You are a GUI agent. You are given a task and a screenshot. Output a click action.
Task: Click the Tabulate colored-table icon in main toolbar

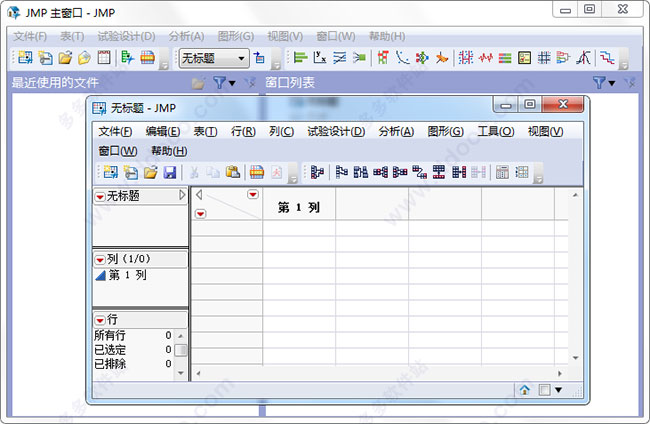(505, 57)
